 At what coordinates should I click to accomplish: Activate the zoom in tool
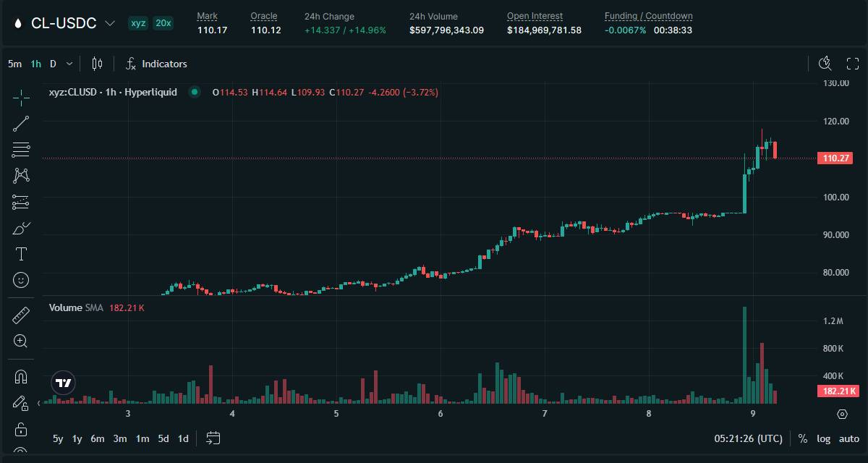tap(21, 341)
